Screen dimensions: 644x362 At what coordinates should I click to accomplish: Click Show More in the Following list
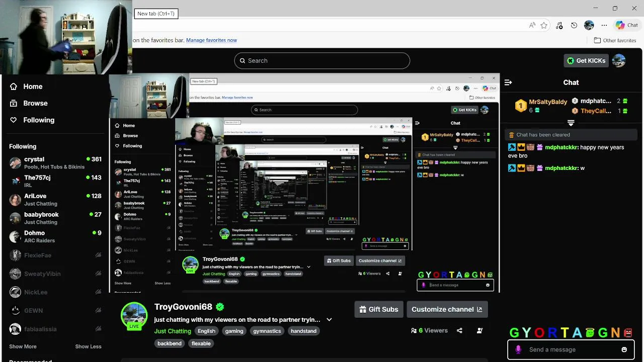tap(23, 346)
